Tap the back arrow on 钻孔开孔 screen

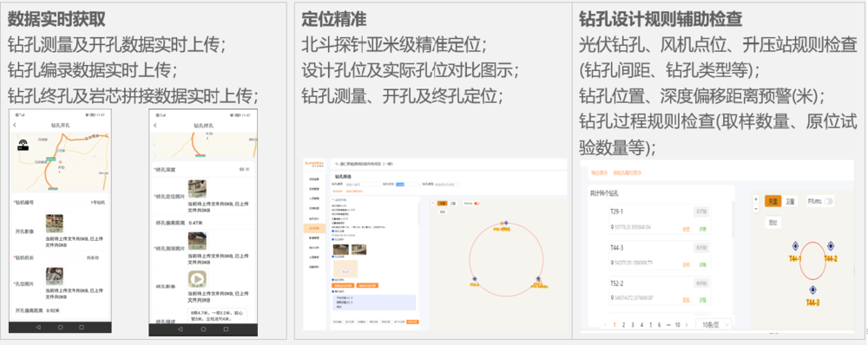(x=15, y=125)
